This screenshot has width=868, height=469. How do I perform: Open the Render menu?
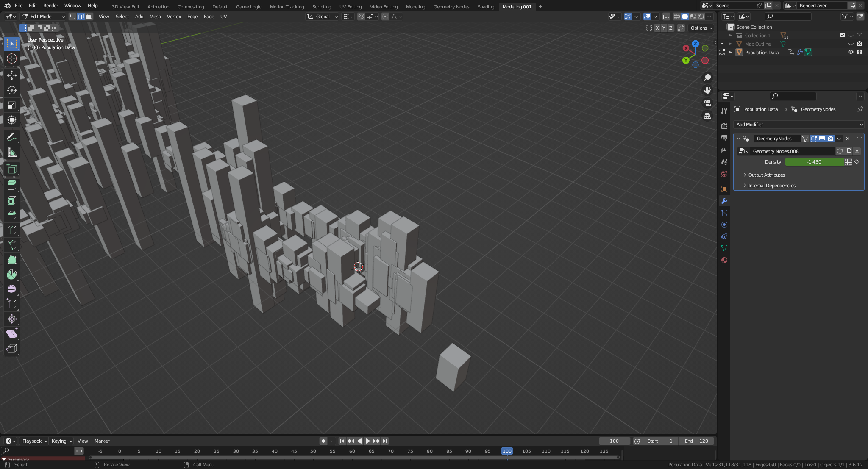50,6
